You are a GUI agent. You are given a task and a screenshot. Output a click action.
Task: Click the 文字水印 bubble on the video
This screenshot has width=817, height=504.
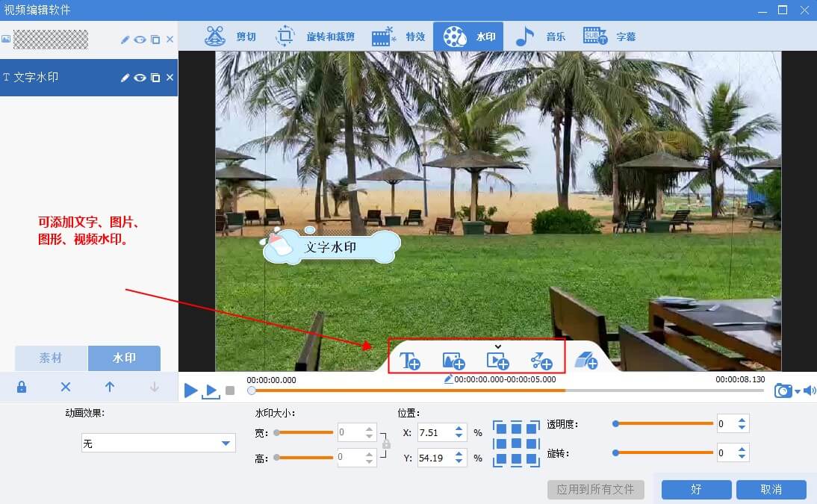point(330,246)
